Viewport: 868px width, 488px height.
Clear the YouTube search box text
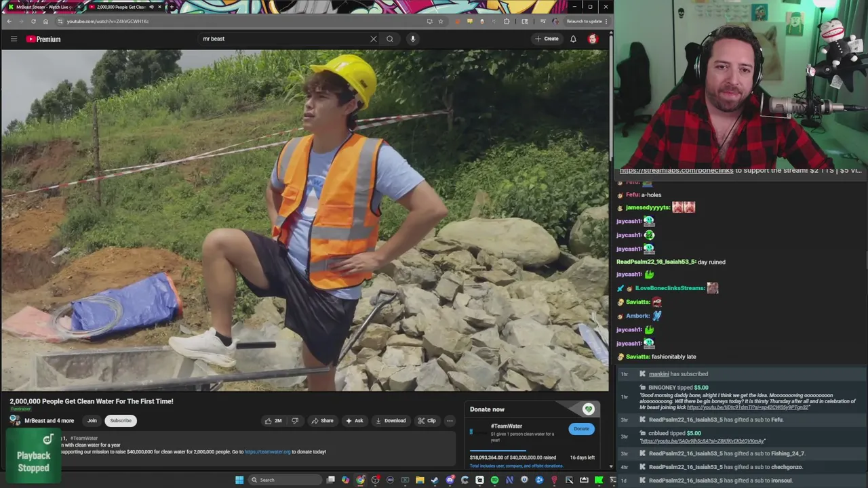click(373, 39)
